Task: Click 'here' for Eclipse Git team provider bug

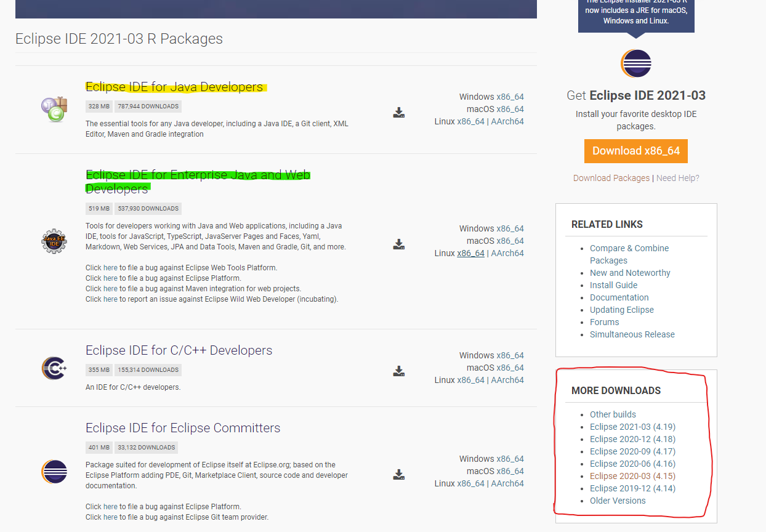Action: pyautogui.click(x=110, y=517)
